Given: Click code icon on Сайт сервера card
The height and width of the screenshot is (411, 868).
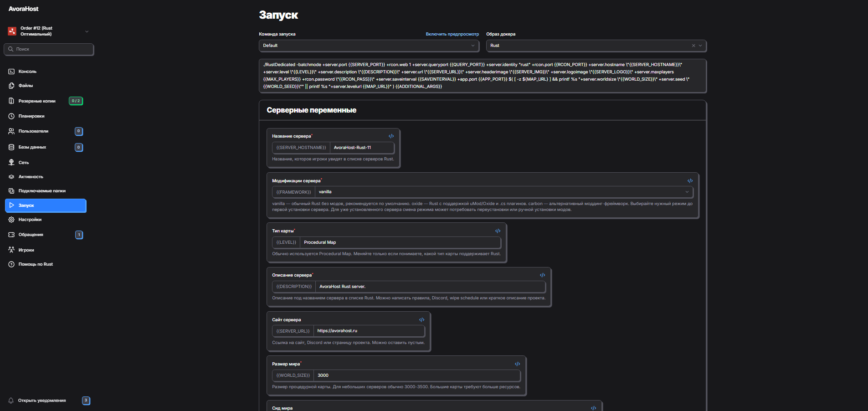Looking at the screenshot, I should 421,320.
